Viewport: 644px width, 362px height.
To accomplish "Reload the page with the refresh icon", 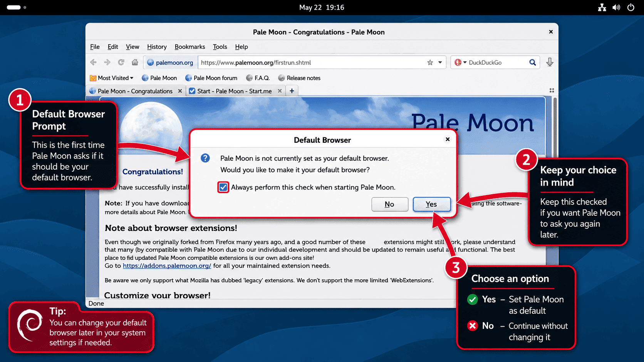I will click(x=121, y=62).
